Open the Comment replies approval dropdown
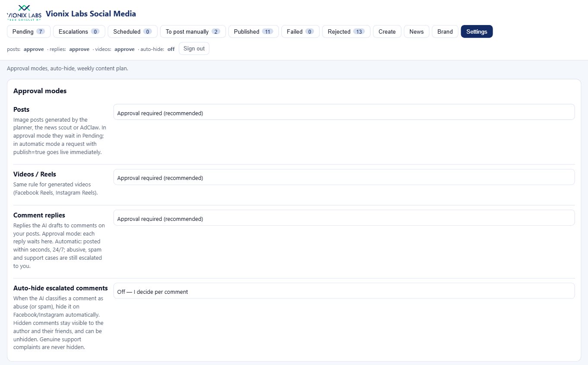Image resolution: width=588 pixels, height=365 pixels. (x=344, y=217)
